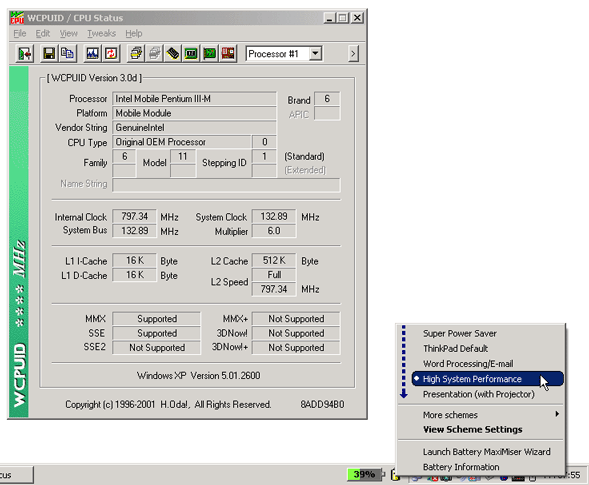Click the 3DNow!+ Not Supported field

pos(296,348)
